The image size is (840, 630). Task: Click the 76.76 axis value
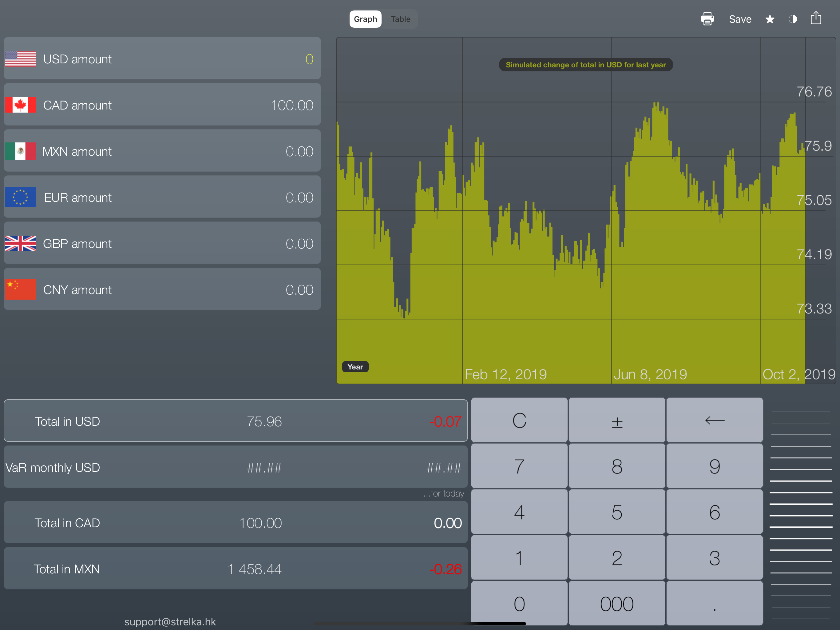pos(814,92)
